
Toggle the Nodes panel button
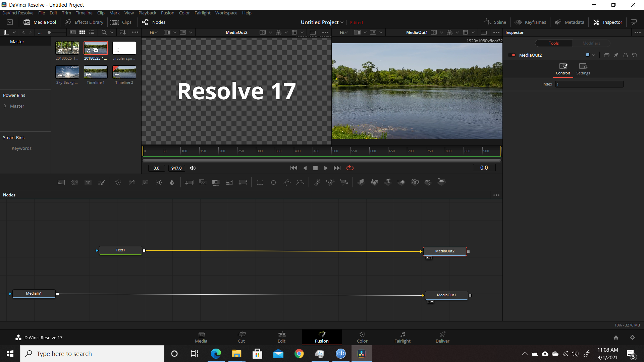pos(154,22)
